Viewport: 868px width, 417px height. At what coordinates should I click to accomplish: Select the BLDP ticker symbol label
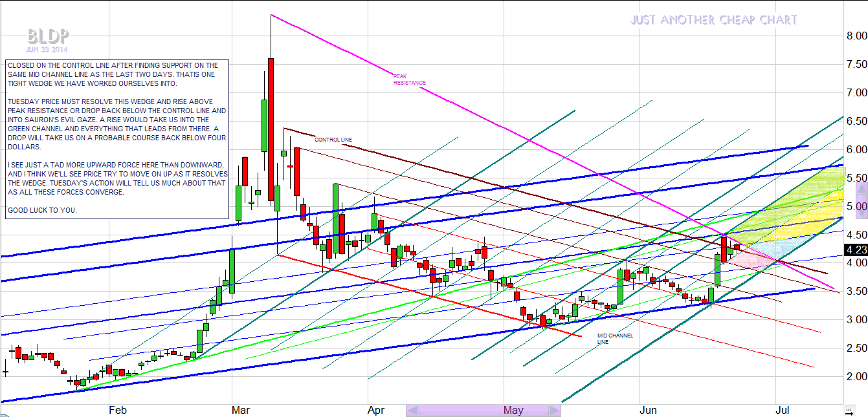(x=48, y=36)
